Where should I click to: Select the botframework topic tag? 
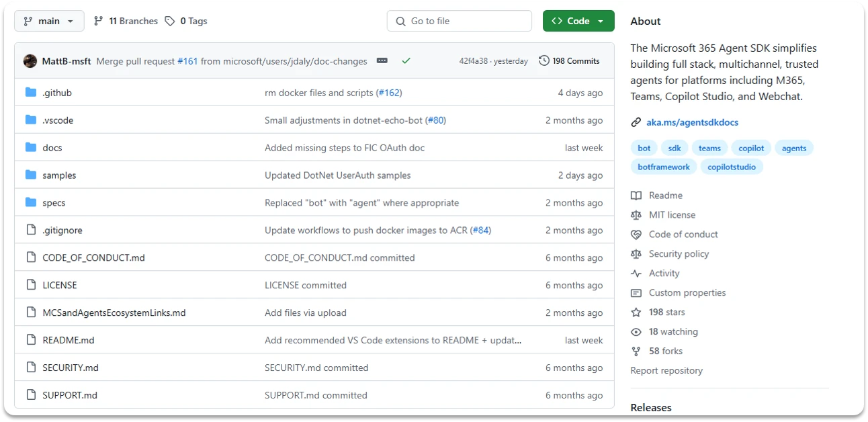click(x=663, y=167)
